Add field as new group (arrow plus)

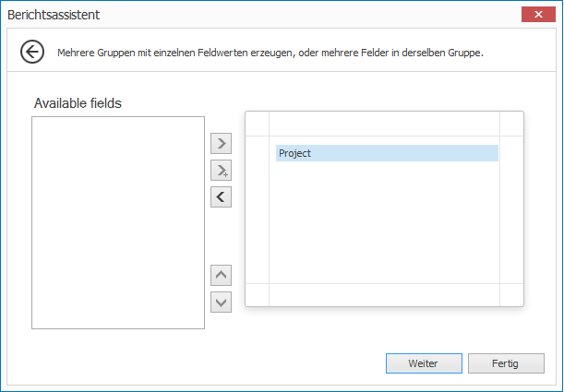(x=221, y=171)
